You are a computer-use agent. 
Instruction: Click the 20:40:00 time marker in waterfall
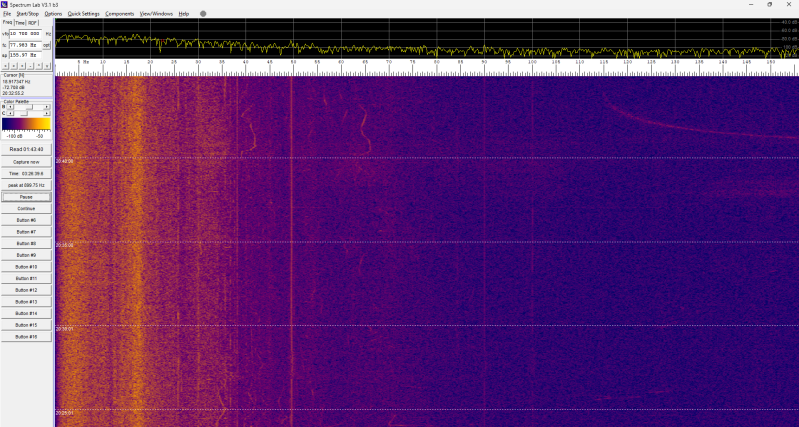tap(65, 161)
